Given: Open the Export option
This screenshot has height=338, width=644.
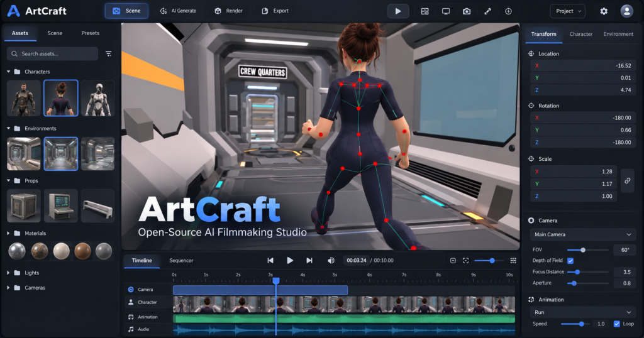Looking at the screenshot, I should (275, 11).
